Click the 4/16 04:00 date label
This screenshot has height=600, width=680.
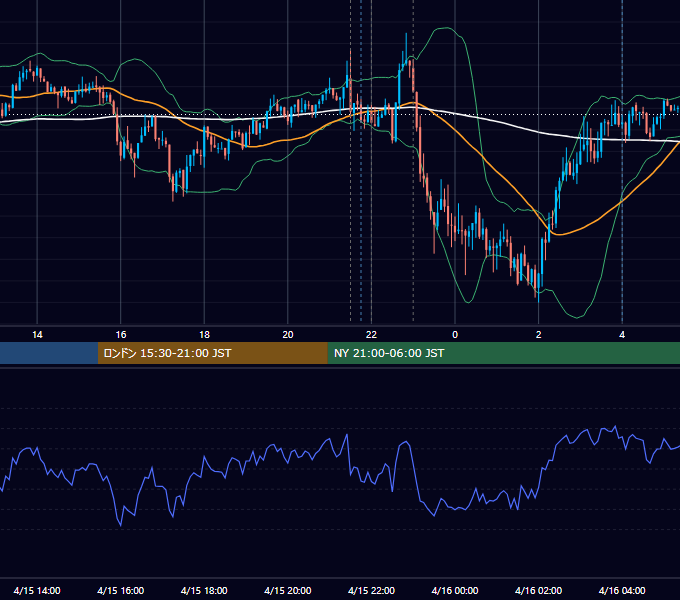click(x=622, y=590)
